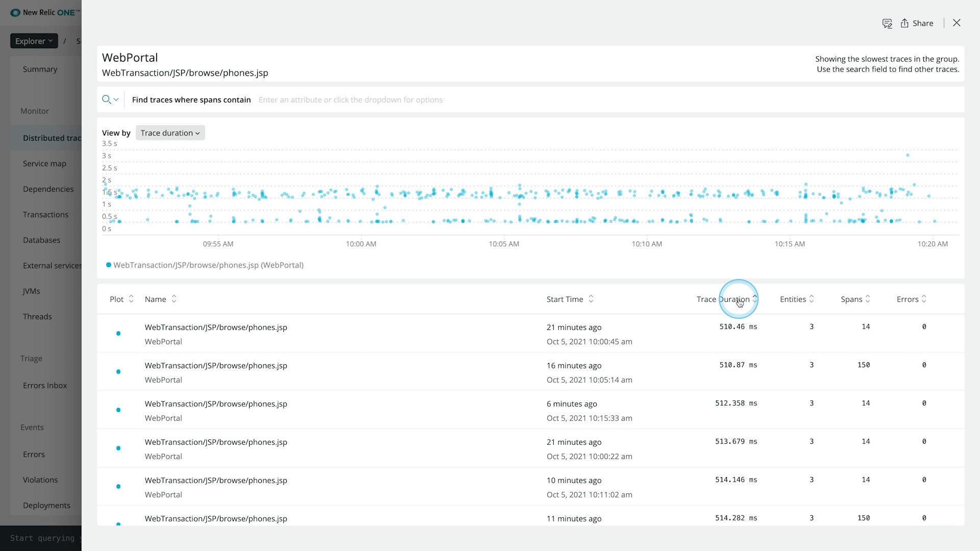The image size is (980, 551).
Task: Toggle ascending sort on Start Time column
Action: [591, 299]
